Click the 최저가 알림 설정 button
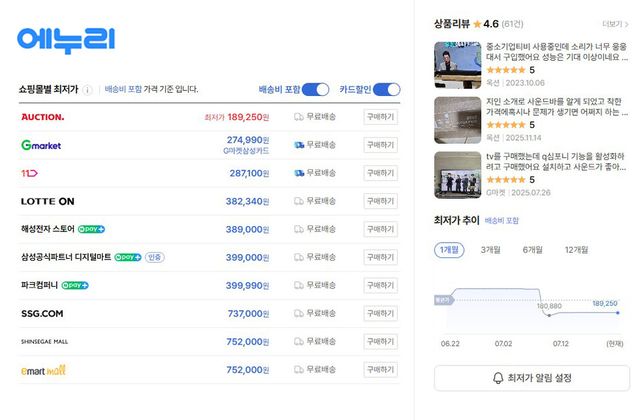Viewport: 640px width, 420px height. pyautogui.click(x=532, y=378)
